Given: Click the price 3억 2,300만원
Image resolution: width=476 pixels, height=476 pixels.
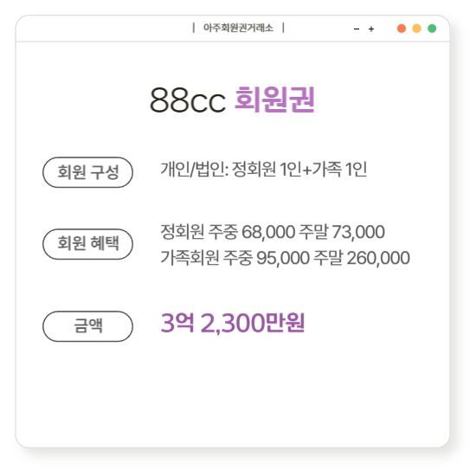Looking at the screenshot, I should click(233, 323).
